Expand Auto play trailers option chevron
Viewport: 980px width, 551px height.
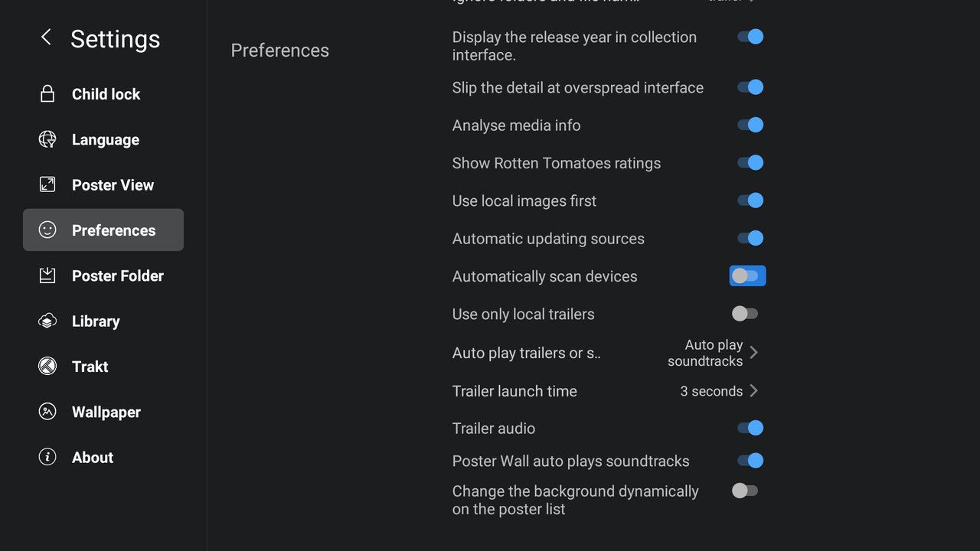click(754, 352)
